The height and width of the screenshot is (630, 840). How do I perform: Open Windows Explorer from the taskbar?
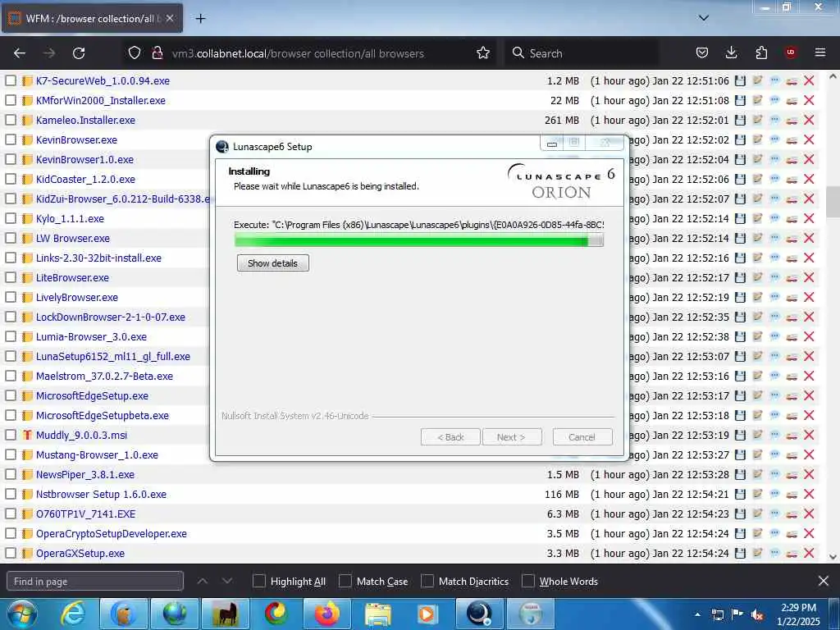click(377, 614)
